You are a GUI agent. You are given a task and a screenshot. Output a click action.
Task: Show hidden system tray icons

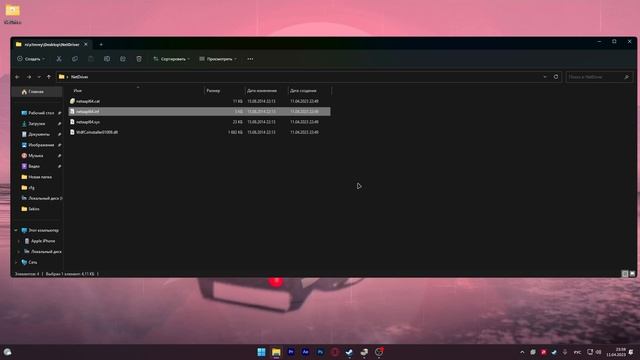pyautogui.click(x=522, y=352)
